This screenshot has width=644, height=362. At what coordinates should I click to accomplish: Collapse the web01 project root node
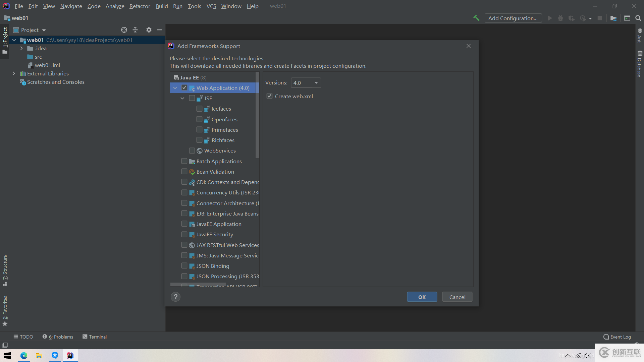14,40
